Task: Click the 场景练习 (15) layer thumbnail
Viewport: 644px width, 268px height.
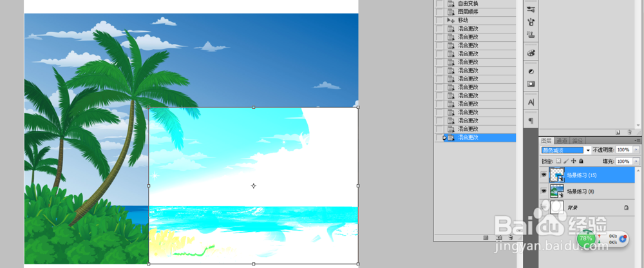Action: (557, 175)
